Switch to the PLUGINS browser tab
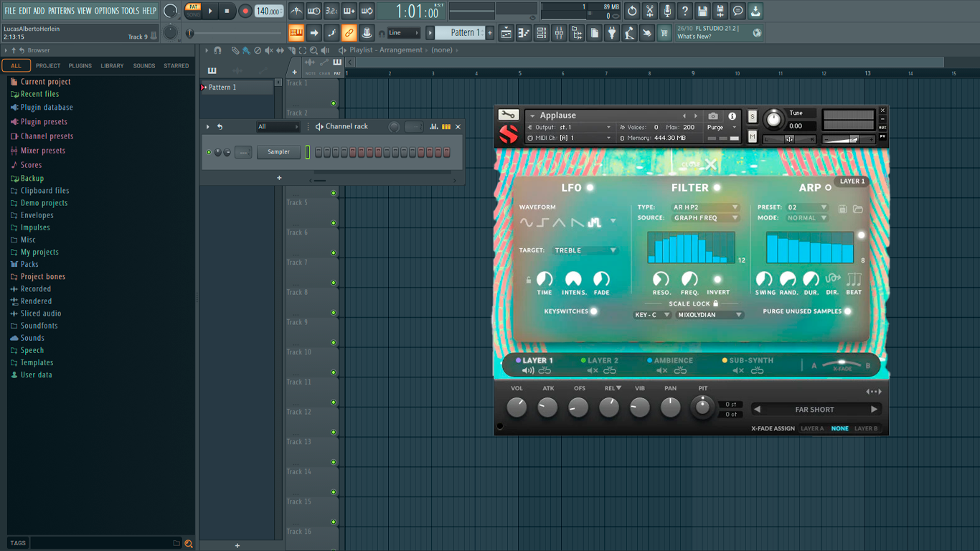Image resolution: width=980 pixels, height=551 pixels. 80,66
